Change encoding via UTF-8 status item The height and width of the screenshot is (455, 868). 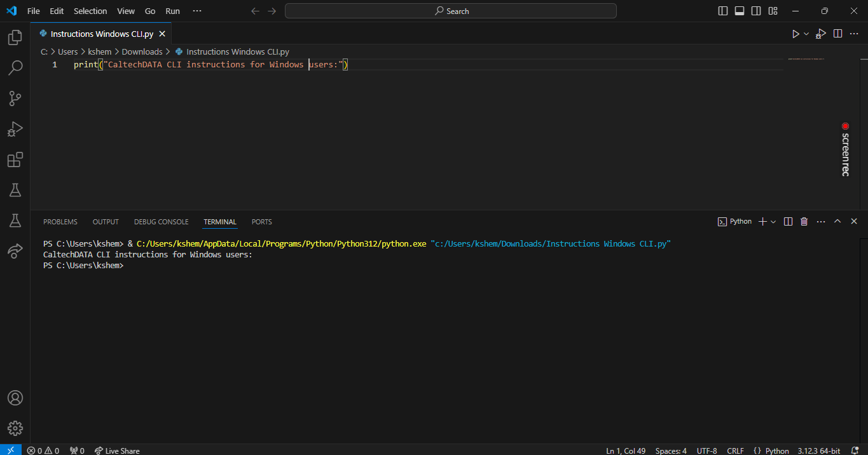tap(706, 451)
